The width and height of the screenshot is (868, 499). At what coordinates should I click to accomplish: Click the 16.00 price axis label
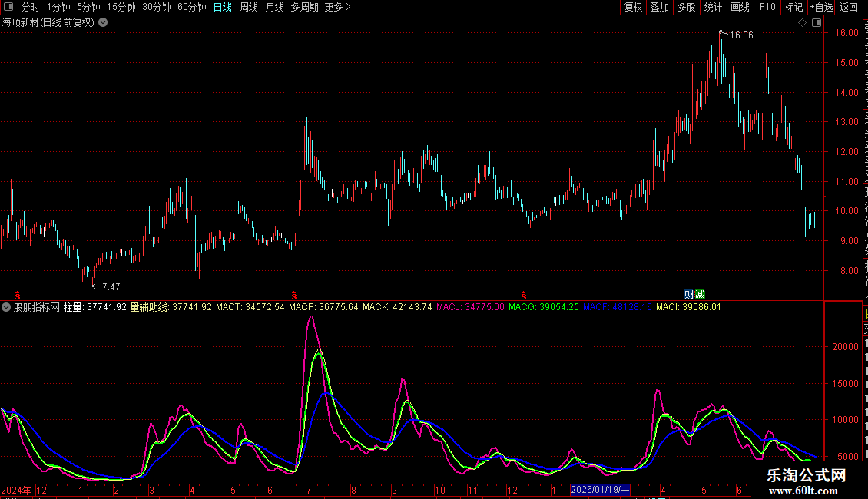pos(846,33)
